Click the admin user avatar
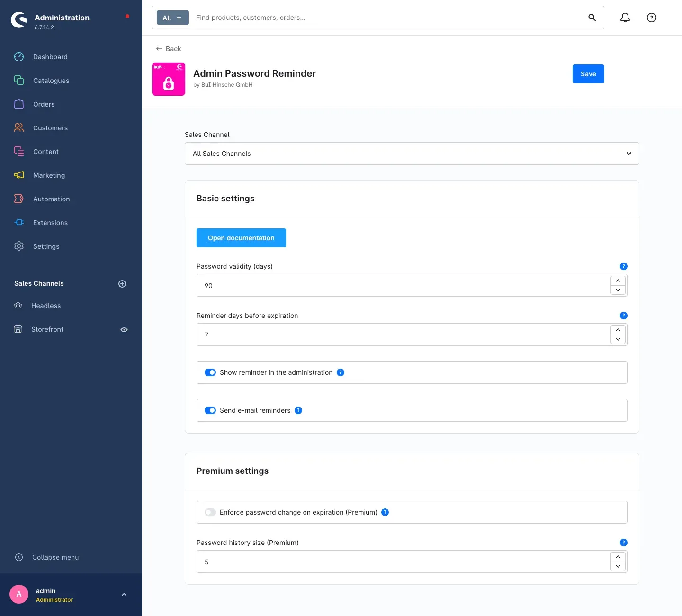This screenshot has height=616, width=682. (x=19, y=594)
